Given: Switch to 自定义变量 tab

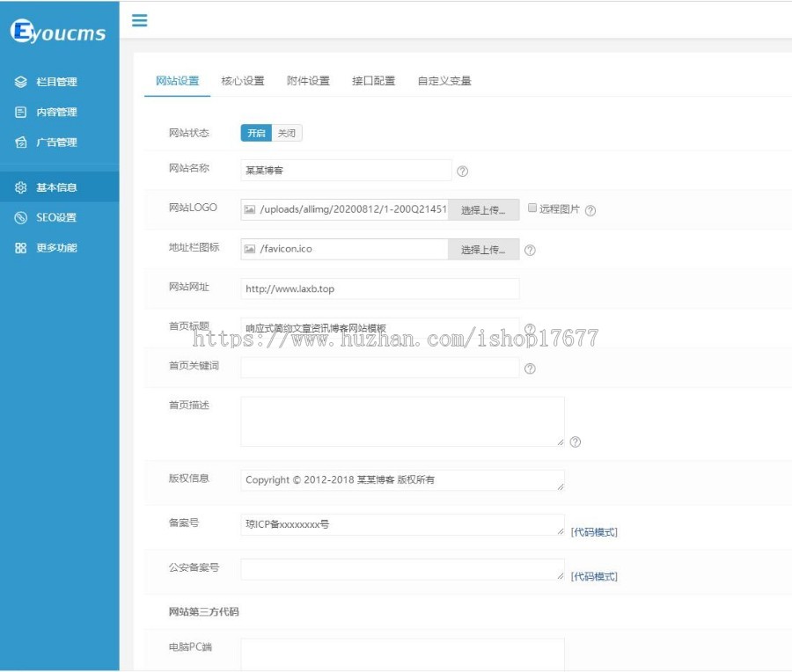Looking at the screenshot, I should pos(444,81).
